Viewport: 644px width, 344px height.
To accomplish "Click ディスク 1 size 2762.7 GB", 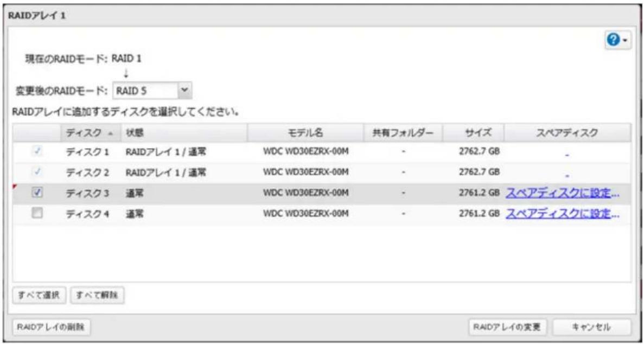I will [x=479, y=151].
